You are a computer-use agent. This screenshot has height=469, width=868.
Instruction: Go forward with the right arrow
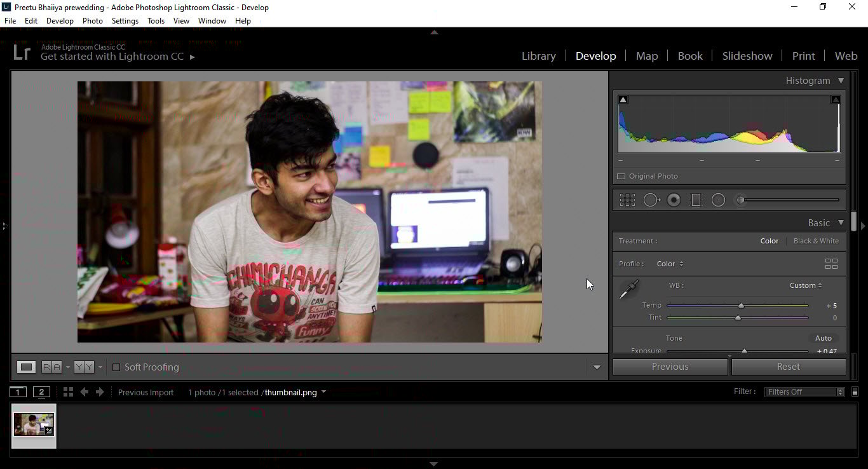100,392
